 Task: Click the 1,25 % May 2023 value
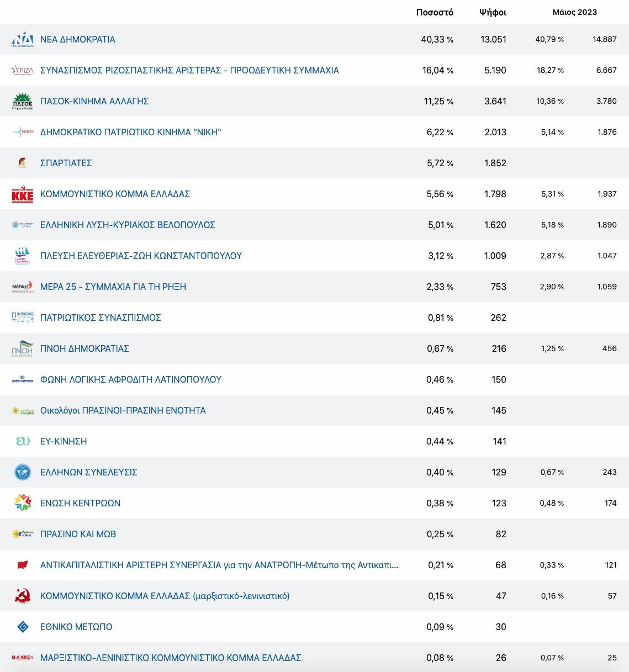pyautogui.click(x=552, y=348)
